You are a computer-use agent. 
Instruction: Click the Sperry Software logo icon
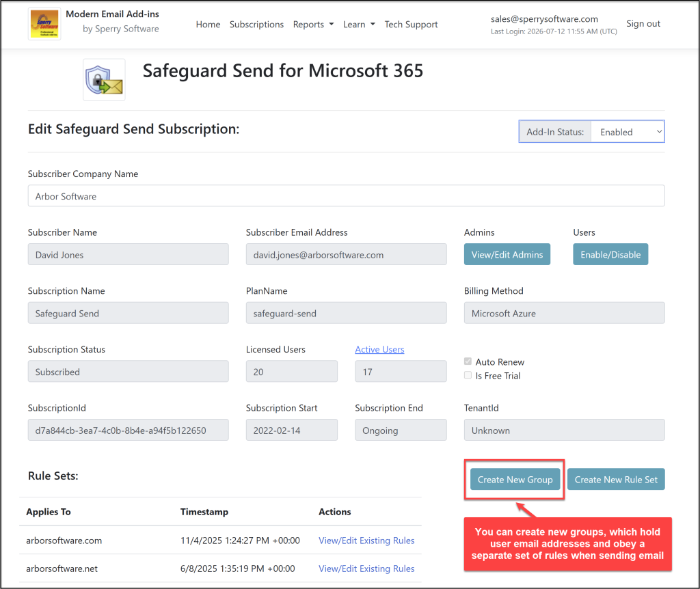pyautogui.click(x=44, y=24)
